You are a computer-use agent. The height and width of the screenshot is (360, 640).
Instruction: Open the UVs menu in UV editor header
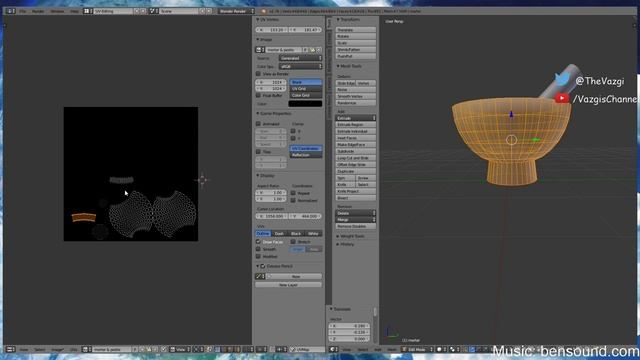point(73,349)
